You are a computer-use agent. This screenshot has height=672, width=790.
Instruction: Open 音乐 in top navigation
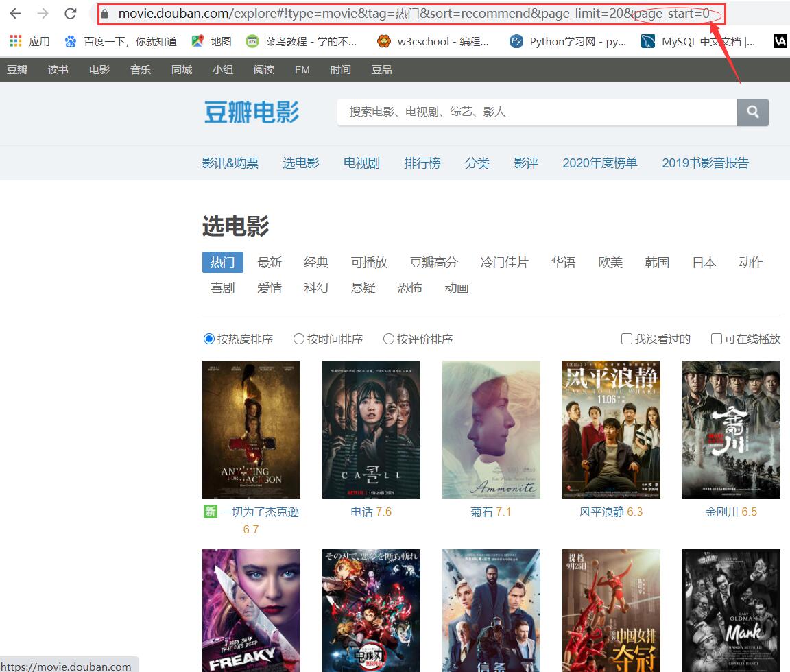pos(141,69)
